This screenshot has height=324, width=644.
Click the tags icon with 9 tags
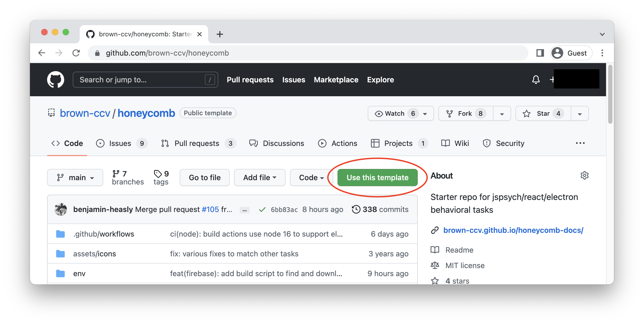(x=158, y=174)
